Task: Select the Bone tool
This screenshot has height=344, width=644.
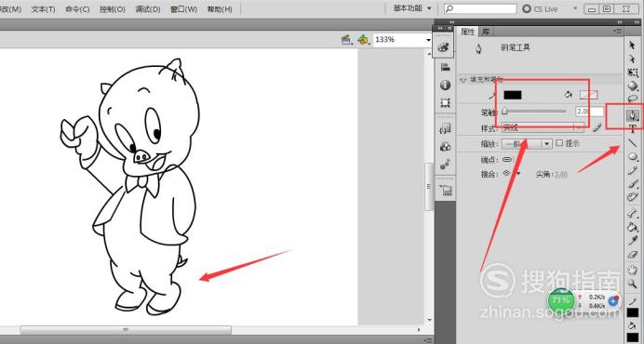Action: 633,213
